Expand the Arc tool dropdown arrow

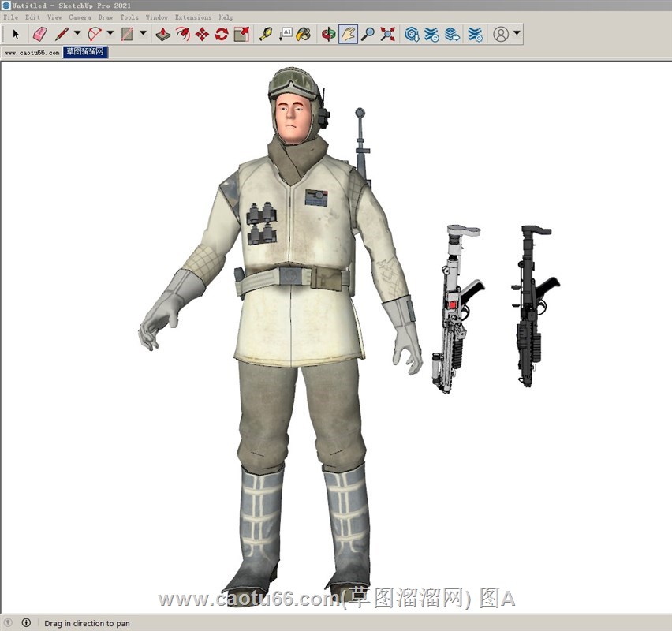coord(110,34)
